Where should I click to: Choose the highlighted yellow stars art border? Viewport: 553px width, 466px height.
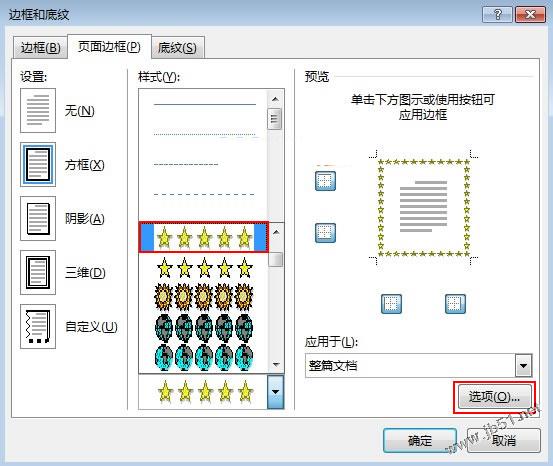[x=204, y=237]
